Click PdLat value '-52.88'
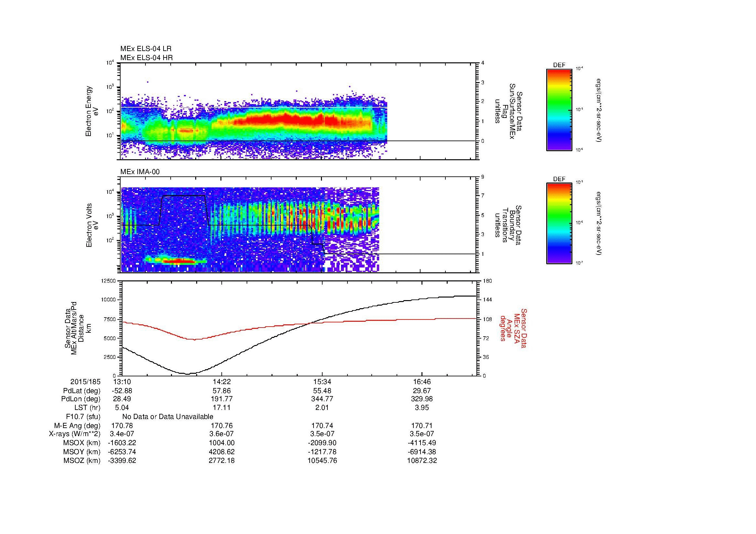The image size is (756, 534). [x=122, y=391]
